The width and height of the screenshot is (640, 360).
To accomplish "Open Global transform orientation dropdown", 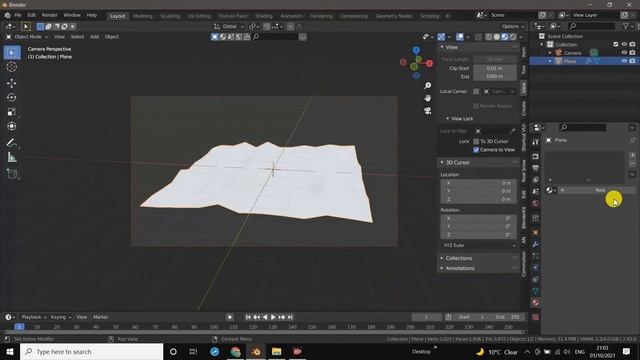I will (229, 27).
